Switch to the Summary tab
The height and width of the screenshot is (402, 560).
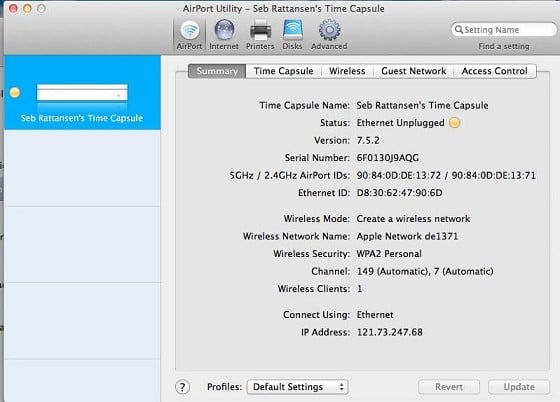[x=217, y=71]
